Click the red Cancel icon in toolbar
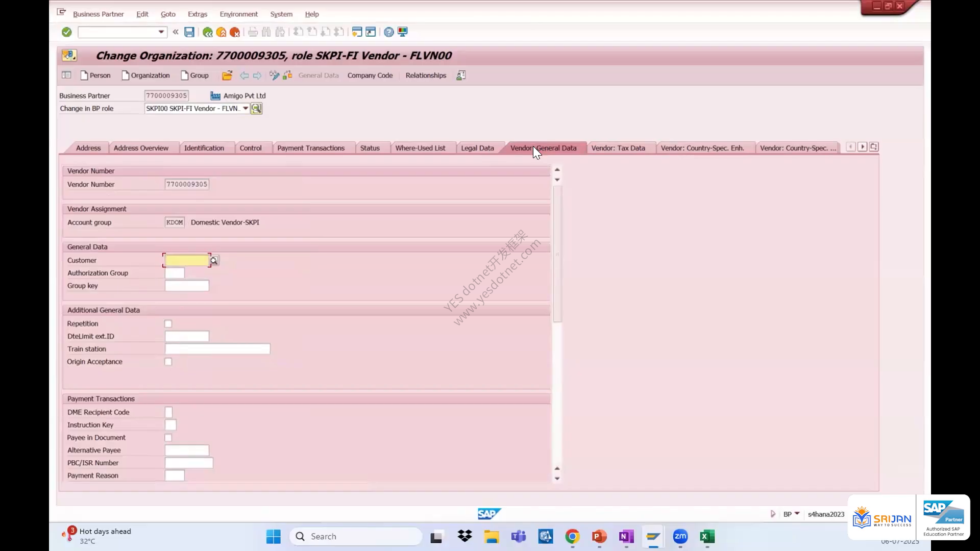Image resolution: width=980 pixels, height=551 pixels. click(x=235, y=32)
